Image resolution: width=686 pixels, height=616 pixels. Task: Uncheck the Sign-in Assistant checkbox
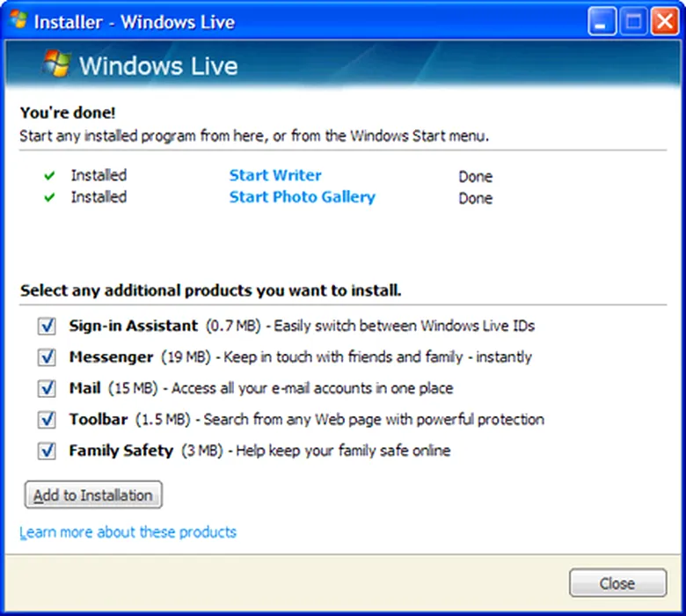click(47, 326)
